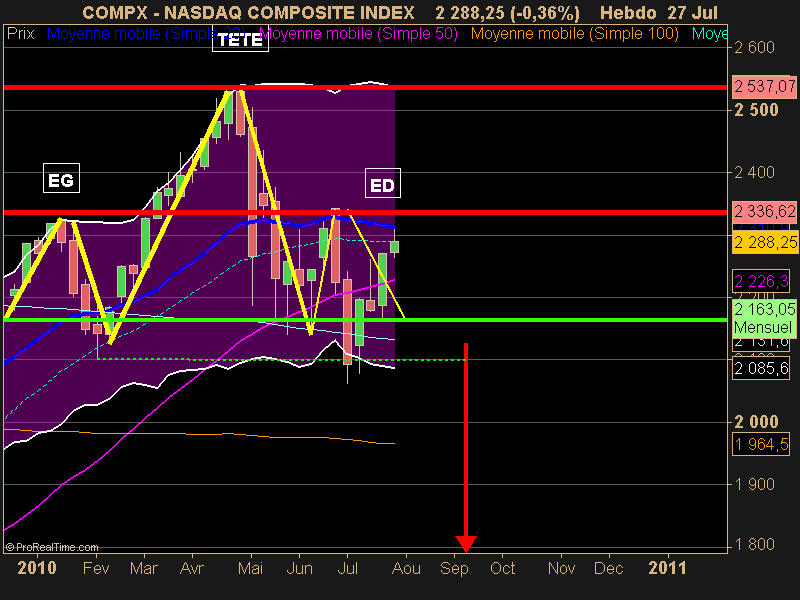
Task: Click the 2 600 axis label
Action: click(x=754, y=47)
